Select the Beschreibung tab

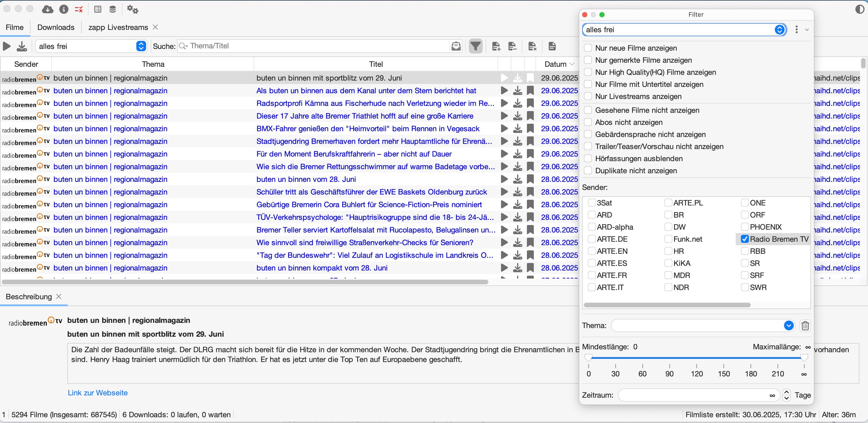tap(29, 297)
